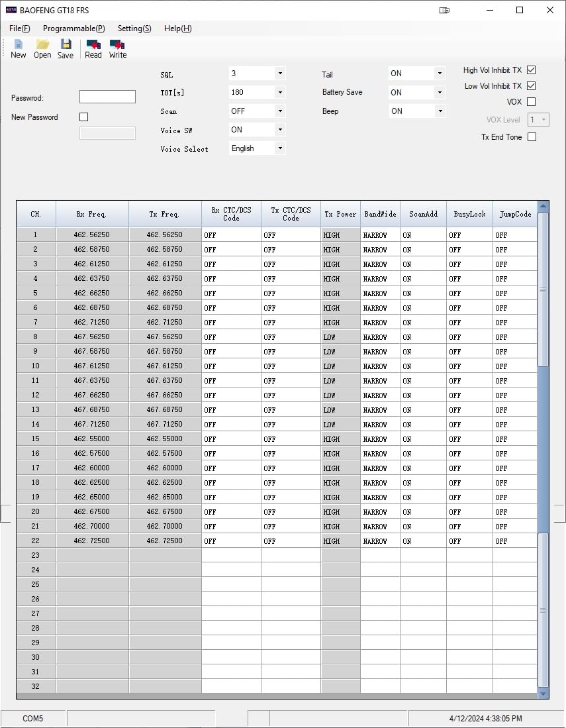
Task: Uncheck Low Vol Inhibit TX
Action: (532, 86)
